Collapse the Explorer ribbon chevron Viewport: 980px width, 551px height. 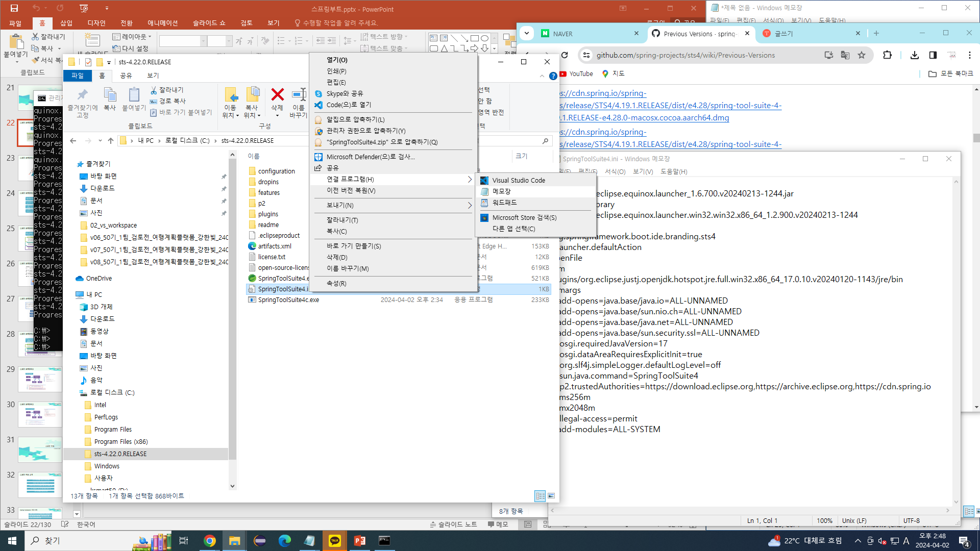tap(542, 76)
